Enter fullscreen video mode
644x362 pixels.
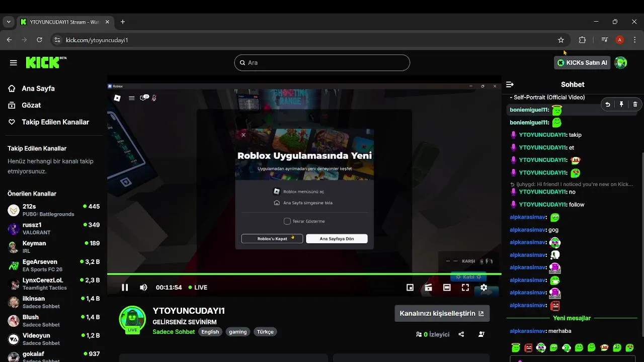[x=465, y=288]
